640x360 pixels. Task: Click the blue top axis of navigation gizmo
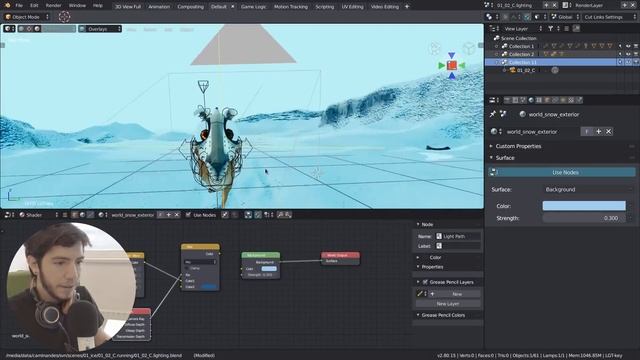click(451, 55)
